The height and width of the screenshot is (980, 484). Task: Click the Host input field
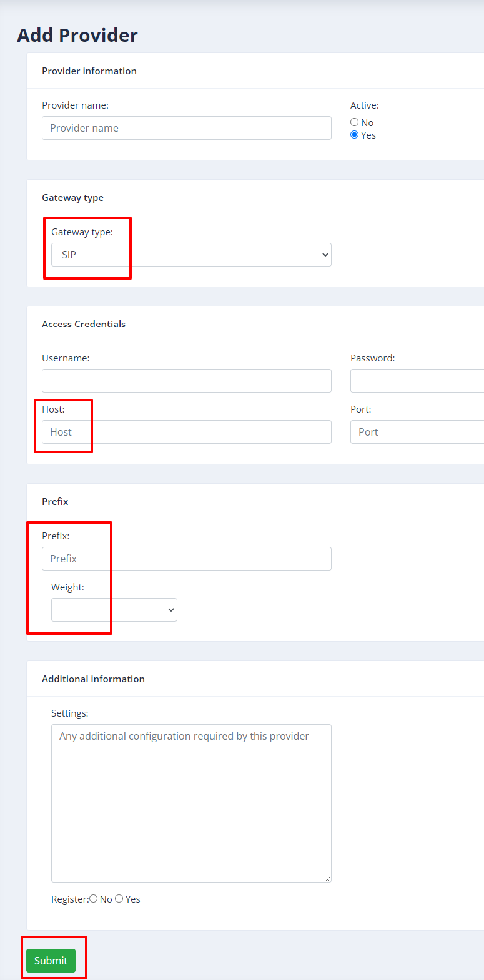186,432
